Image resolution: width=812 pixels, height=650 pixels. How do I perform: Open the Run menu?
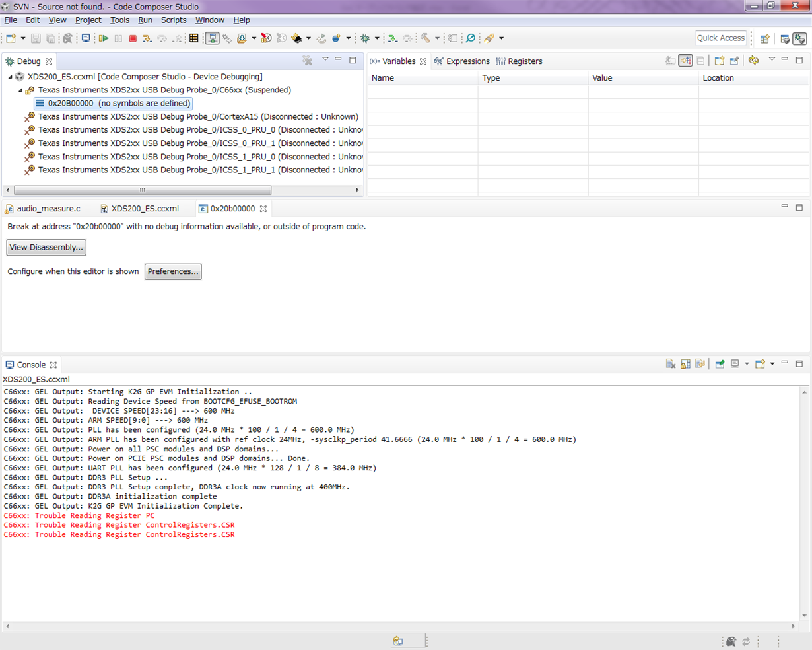[x=145, y=20]
